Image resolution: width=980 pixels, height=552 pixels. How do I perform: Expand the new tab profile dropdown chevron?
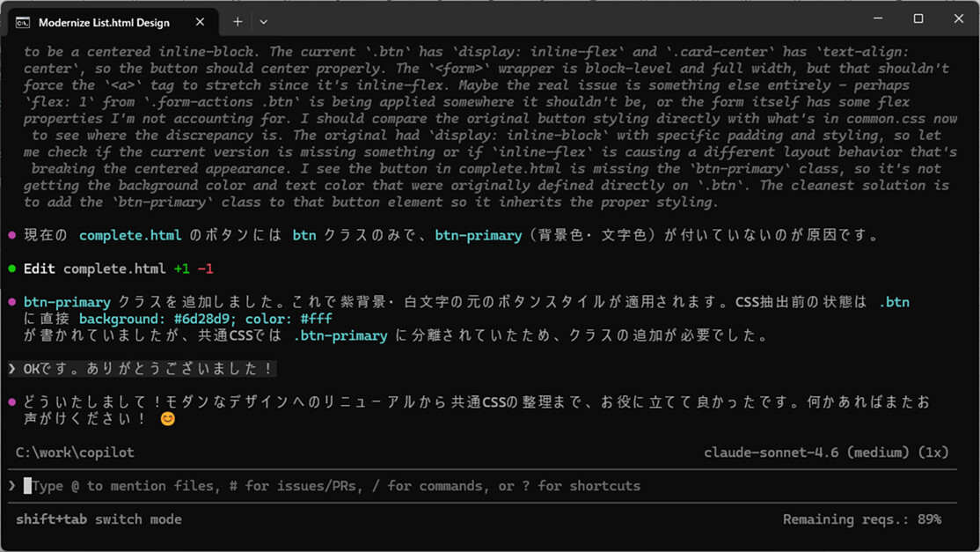point(264,21)
